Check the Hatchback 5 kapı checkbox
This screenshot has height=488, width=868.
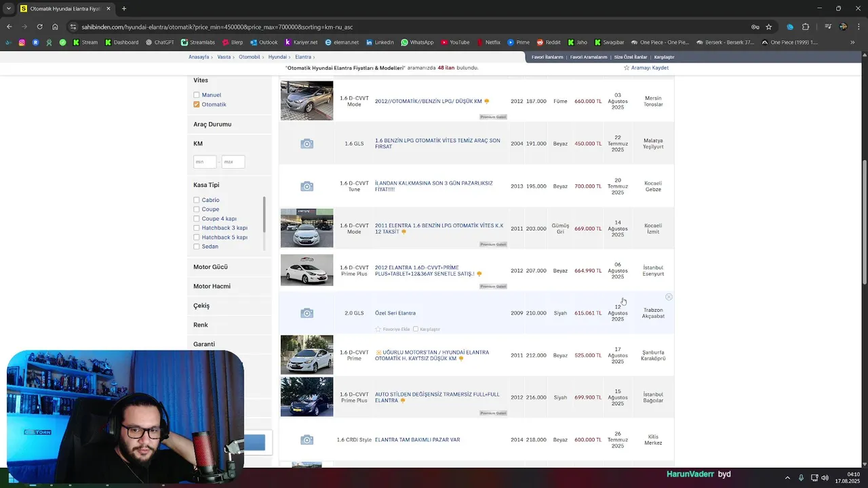click(197, 237)
